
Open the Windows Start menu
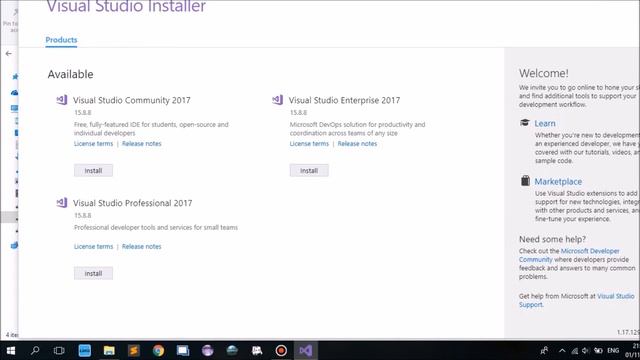(11, 351)
